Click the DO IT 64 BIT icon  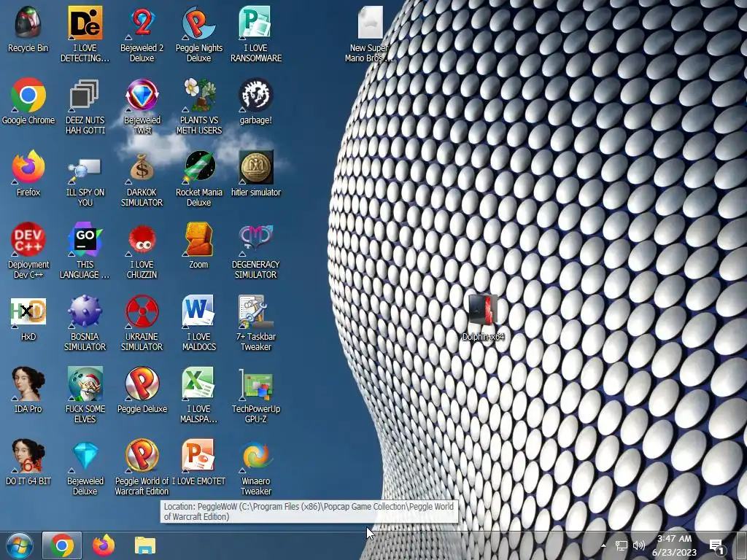[x=28, y=456]
